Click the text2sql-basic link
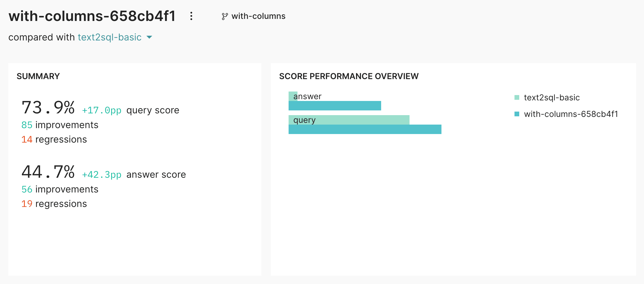644x284 pixels. click(109, 37)
